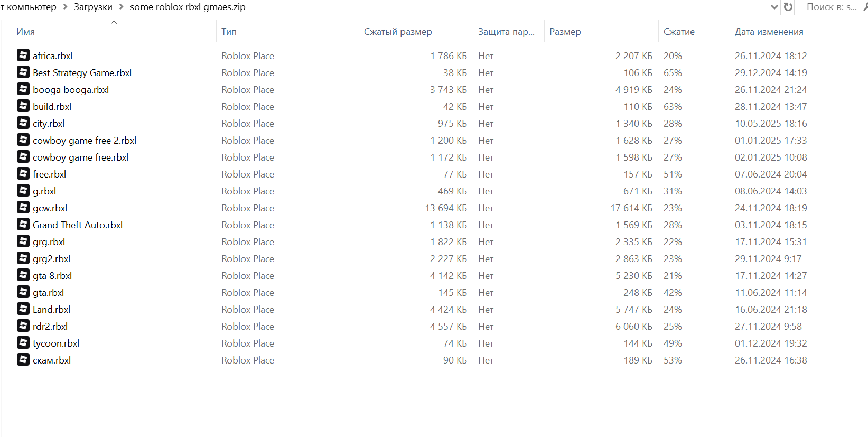The height and width of the screenshot is (437, 868).
Task: Click the free.rbxl file icon
Action: point(23,173)
